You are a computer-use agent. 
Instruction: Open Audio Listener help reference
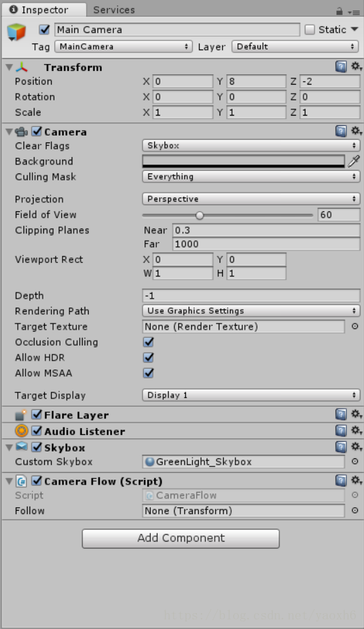tap(341, 431)
